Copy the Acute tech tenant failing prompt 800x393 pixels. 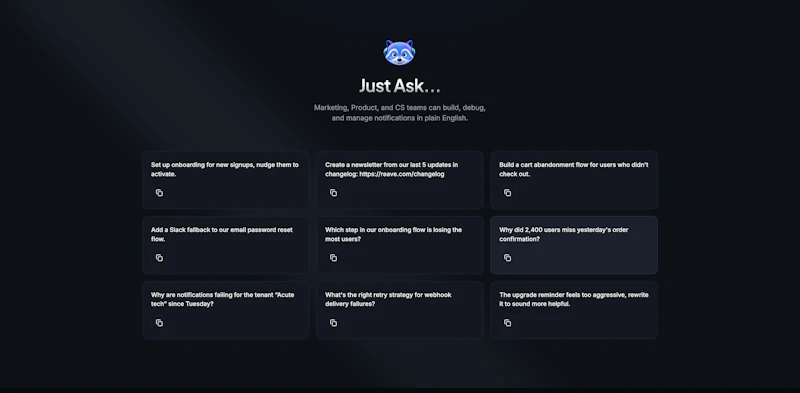[159, 323]
